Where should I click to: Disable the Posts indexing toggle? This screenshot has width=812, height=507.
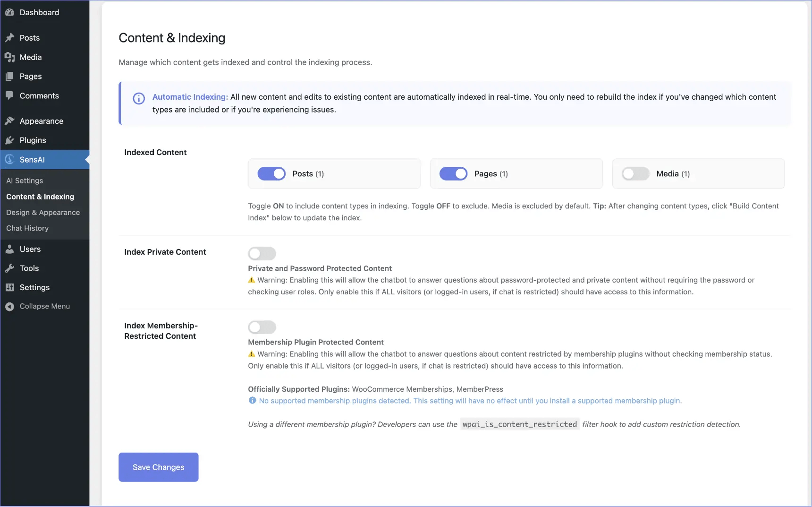[x=271, y=174]
